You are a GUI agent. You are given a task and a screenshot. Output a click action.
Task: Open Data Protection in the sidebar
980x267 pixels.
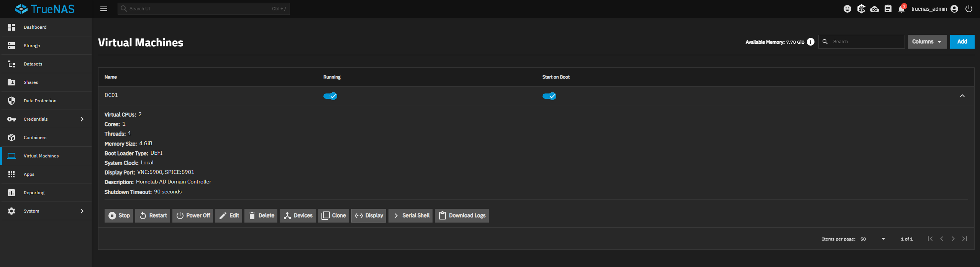[x=46, y=101]
